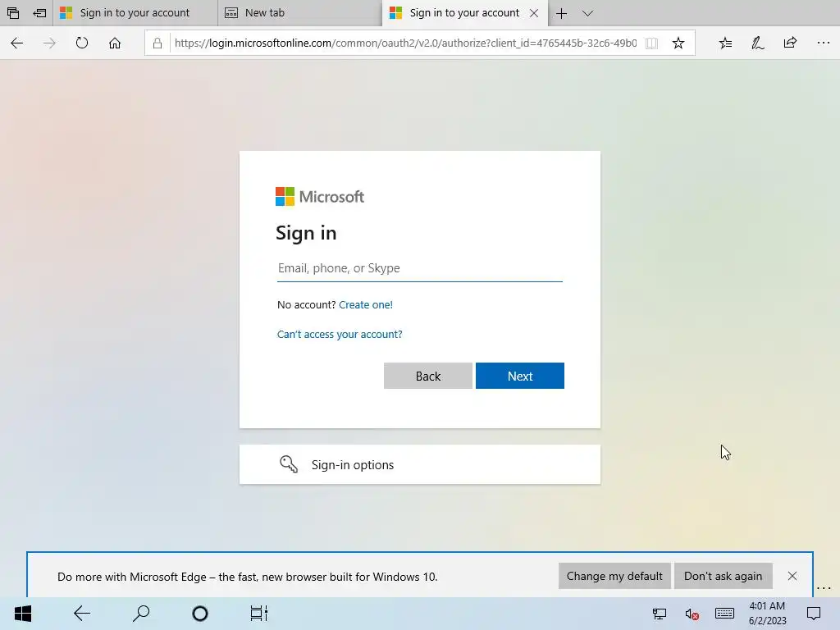Viewport: 840px width, 630px height.
Task: Open Can't access your account link
Action: (x=340, y=335)
